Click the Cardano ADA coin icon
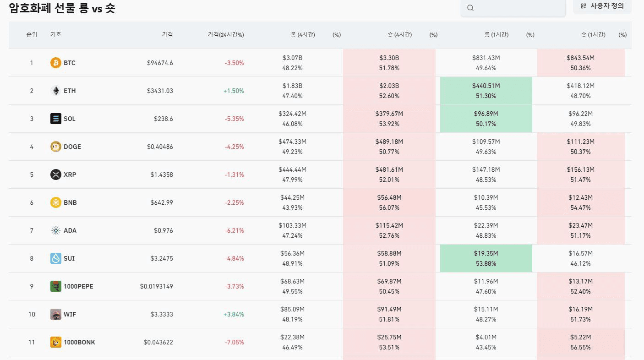 (55, 230)
